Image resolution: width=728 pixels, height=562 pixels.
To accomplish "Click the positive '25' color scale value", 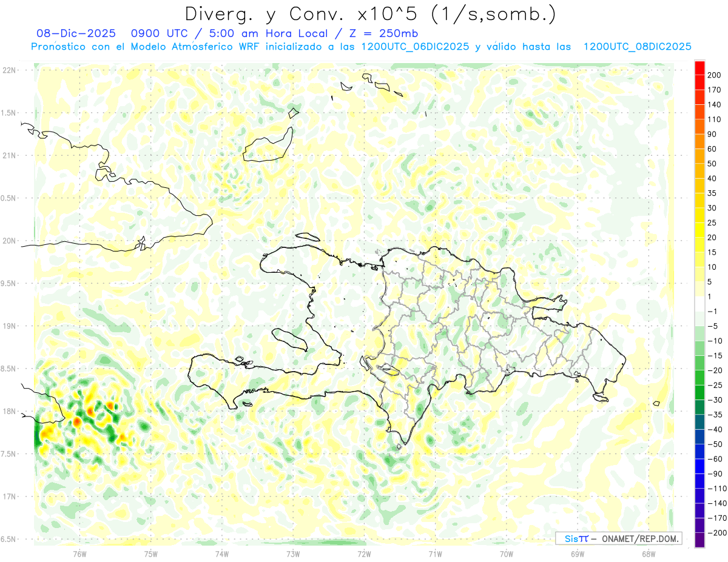I will point(713,222).
